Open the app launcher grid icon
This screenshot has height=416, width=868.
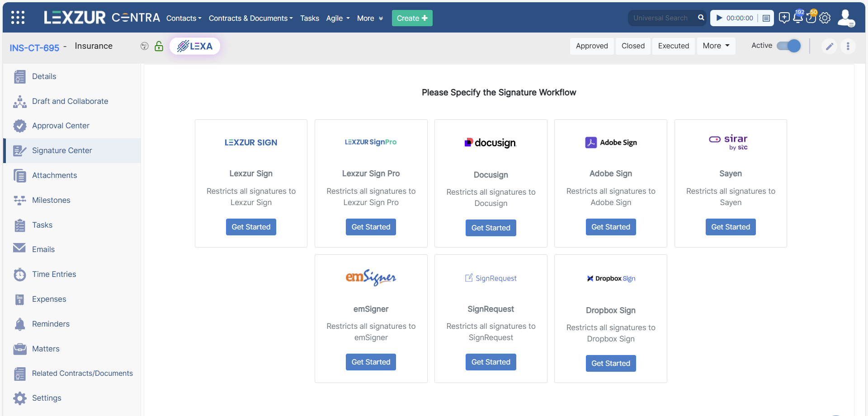18,17
